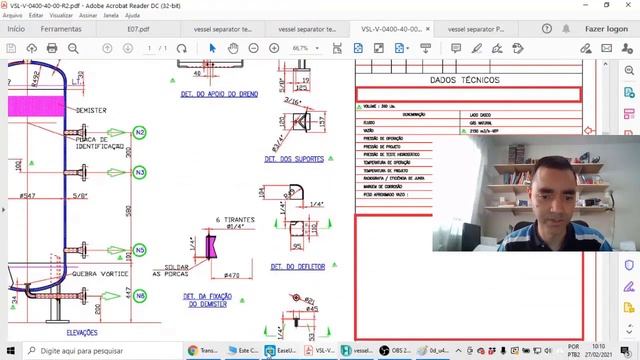Select the highlight text pen tool
Image resolution: width=640 pixels, height=360 pixels.
pos(476,48)
